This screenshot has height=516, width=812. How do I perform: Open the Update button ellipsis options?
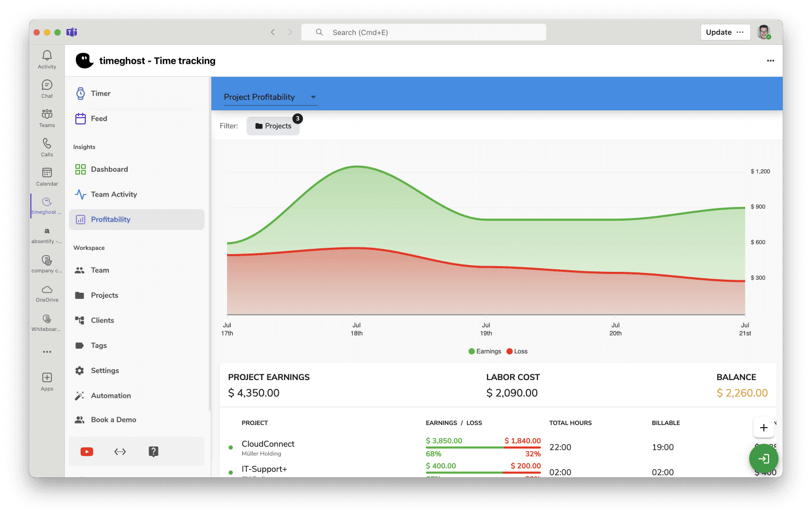point(740,32)
